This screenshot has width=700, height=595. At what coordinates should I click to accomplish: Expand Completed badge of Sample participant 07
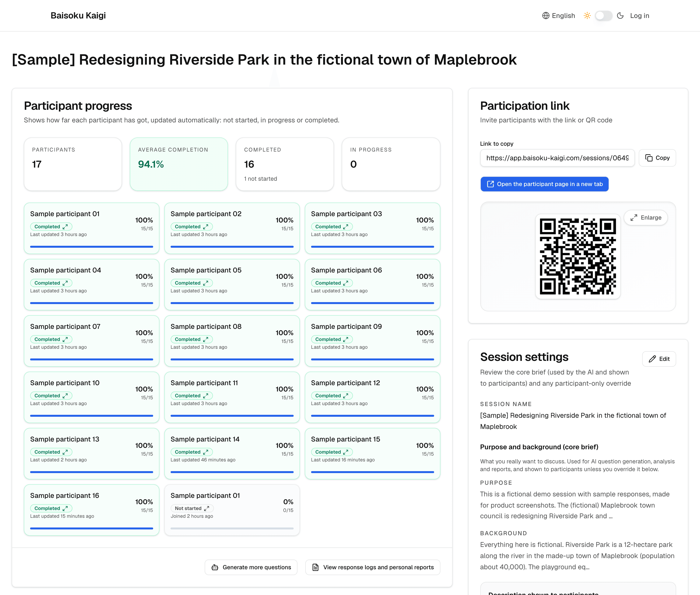[x=51, y=339]
